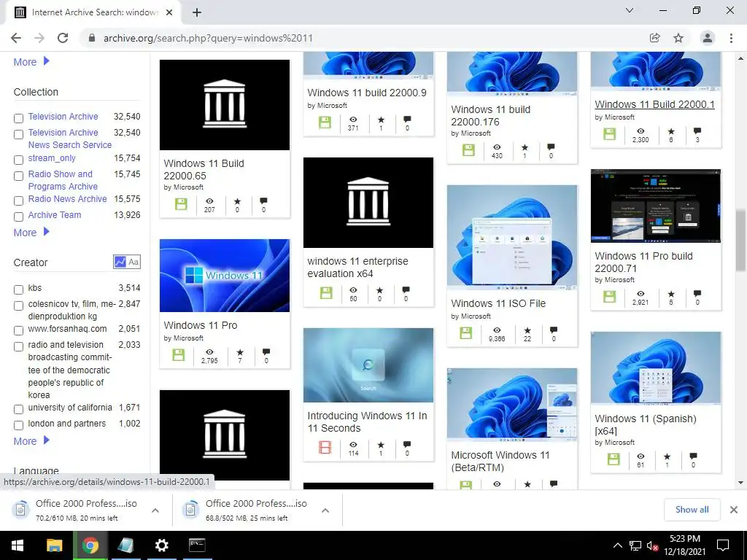Check the london and partners checkbox
This screenshot has width=747, height=560.
[x=18, y=425]
